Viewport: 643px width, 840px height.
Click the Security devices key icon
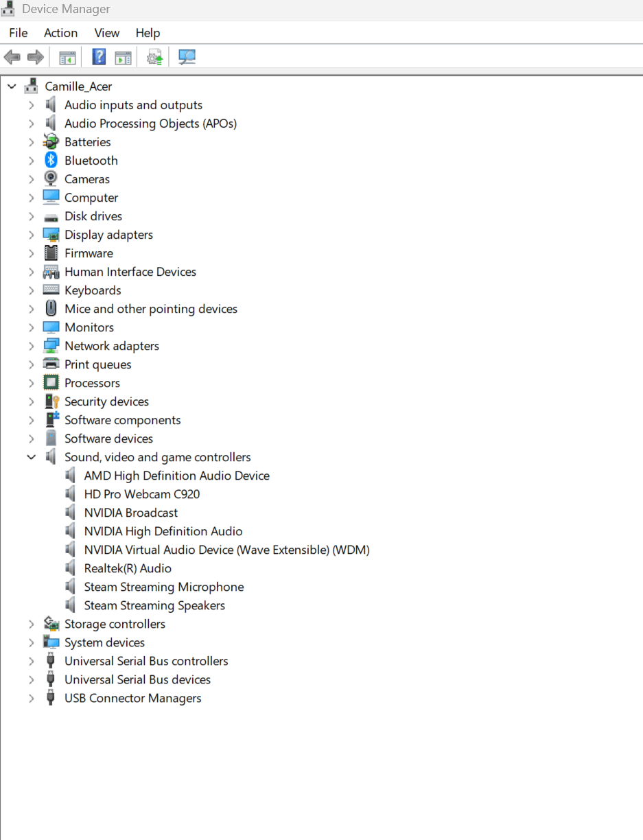pos(51,401)
